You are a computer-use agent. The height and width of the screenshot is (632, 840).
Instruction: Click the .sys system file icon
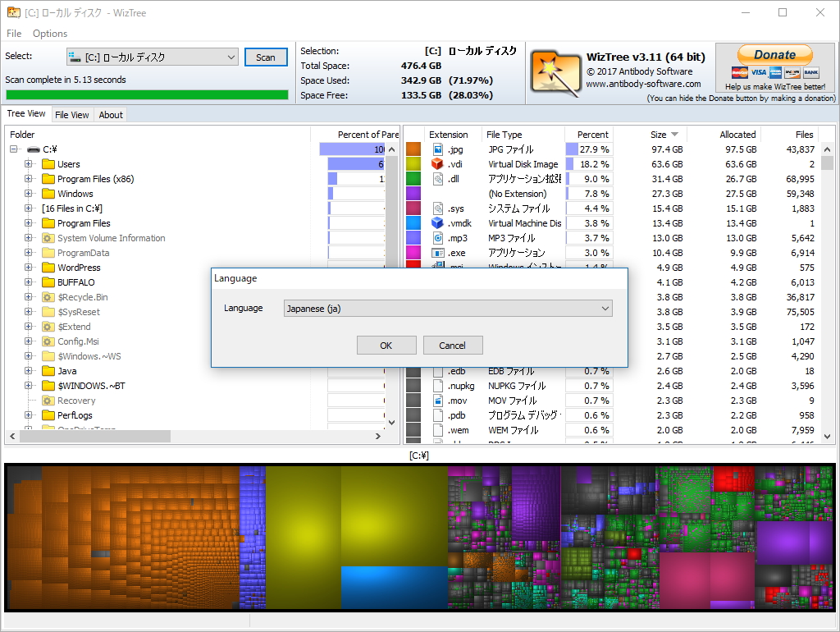pos(438,208)
